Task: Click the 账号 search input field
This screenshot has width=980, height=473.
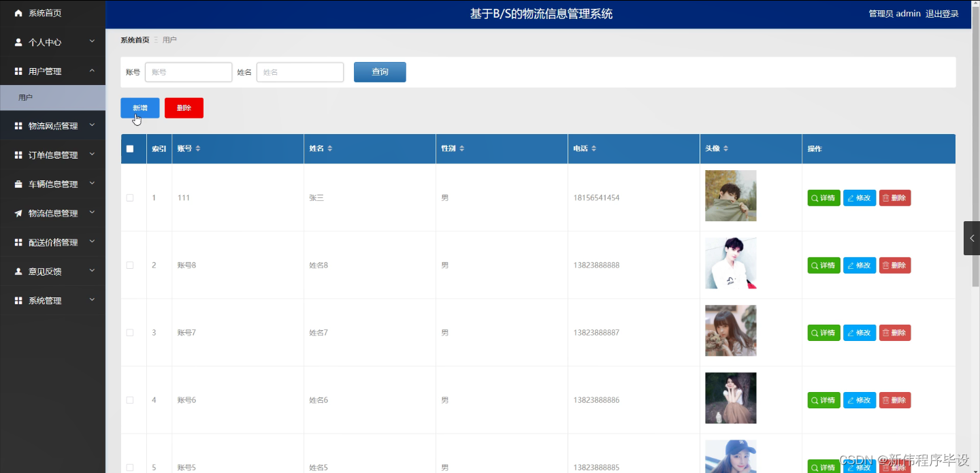Action: tap(189, 72)
